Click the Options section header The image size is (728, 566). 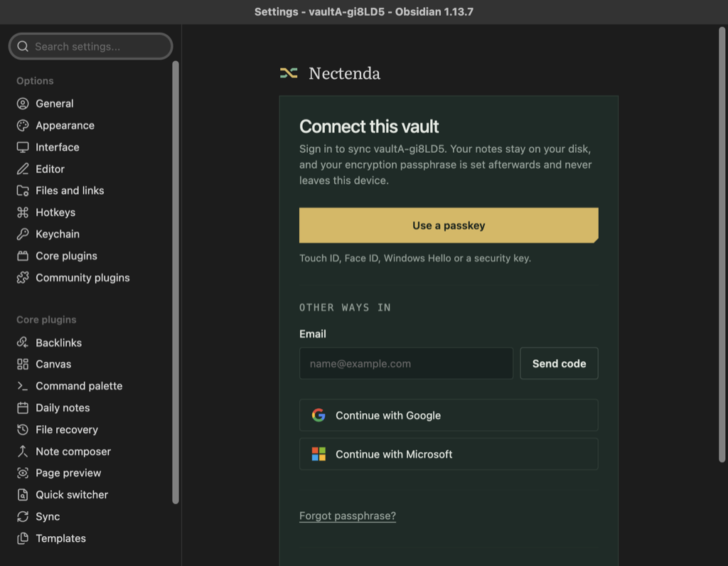(35, 81)
